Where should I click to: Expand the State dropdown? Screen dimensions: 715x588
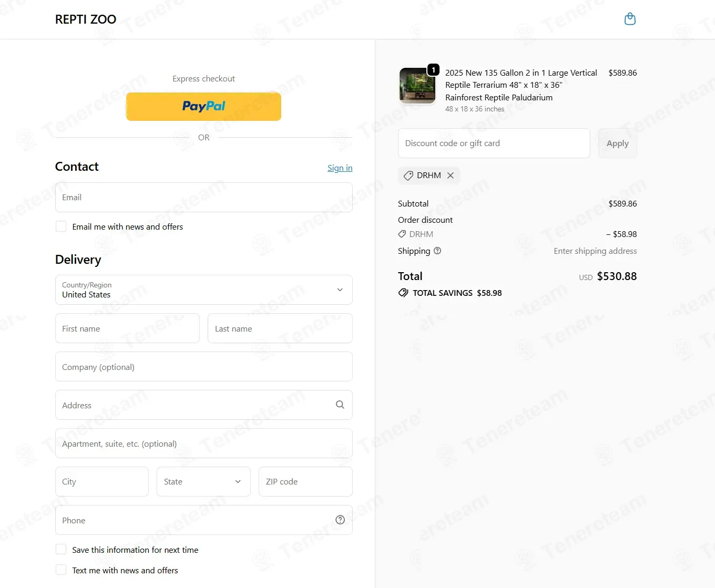coord(203,481)
